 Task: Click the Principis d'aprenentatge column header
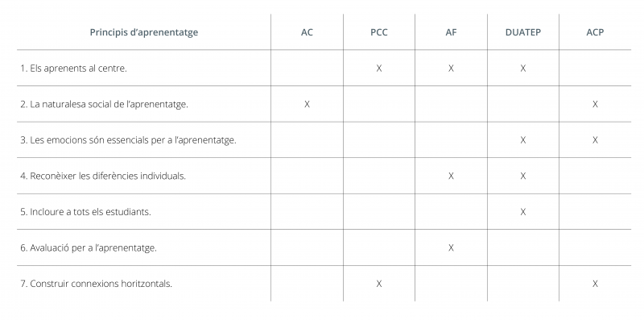pyautogui.click(x=144, y=32)
